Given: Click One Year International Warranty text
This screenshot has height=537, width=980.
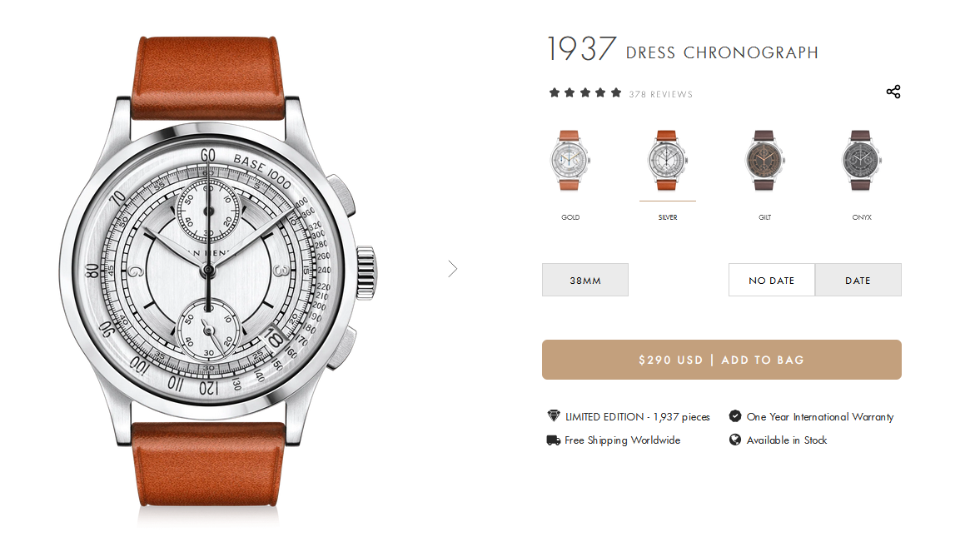Looking at the screenshot, I should [x=820, y=417].
